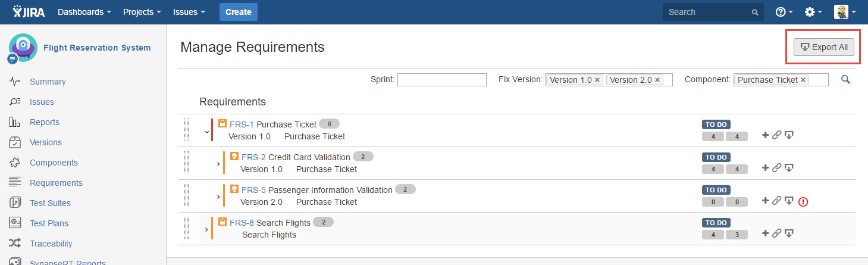Remove the Version 2.0 filter tag

(x=657, y=80)
